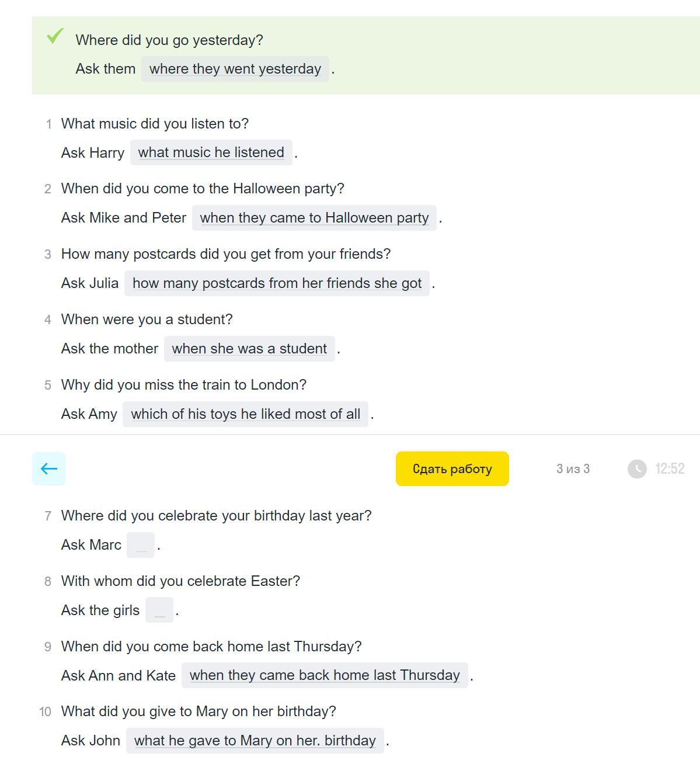The width and height of the screenshot is (700, 774).
Task: Click the empty answer field for Ask Marc
Action: (141, 545)
